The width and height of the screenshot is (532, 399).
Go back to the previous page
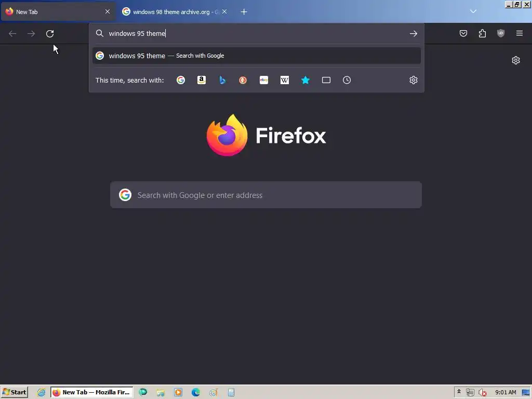pos(12,34)
